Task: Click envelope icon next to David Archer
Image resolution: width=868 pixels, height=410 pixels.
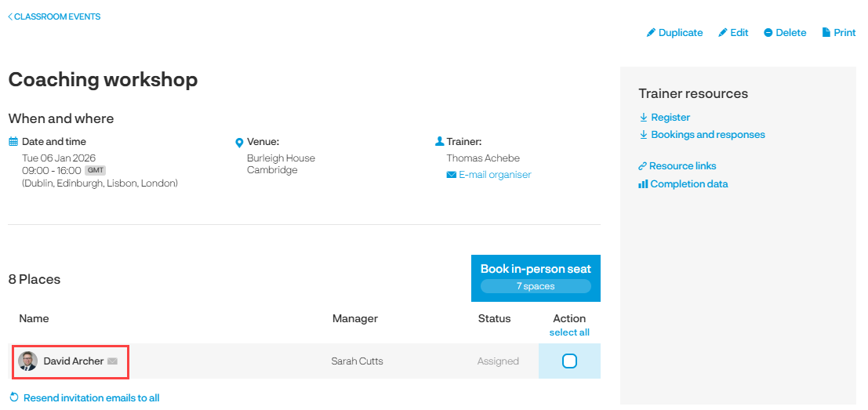Action: 113,361
